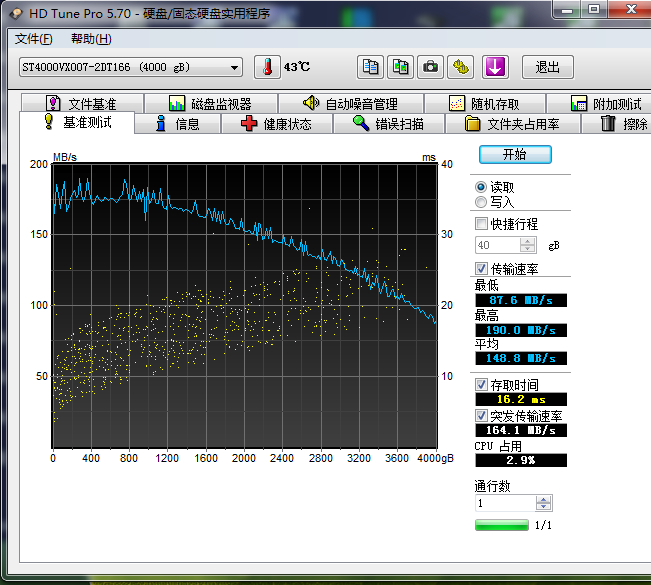
Task: Toggle the 存取时间 checkbox
Action: pos(481,385)
